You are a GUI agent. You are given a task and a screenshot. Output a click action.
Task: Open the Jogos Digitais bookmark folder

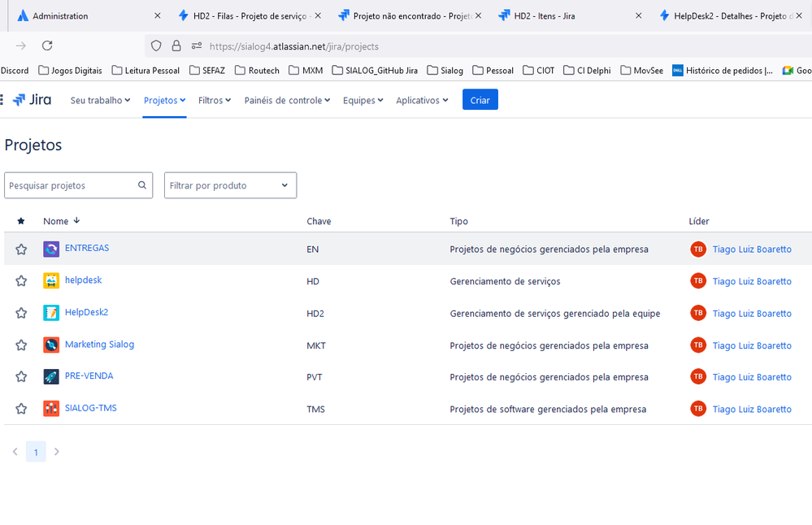coord(71,71)
